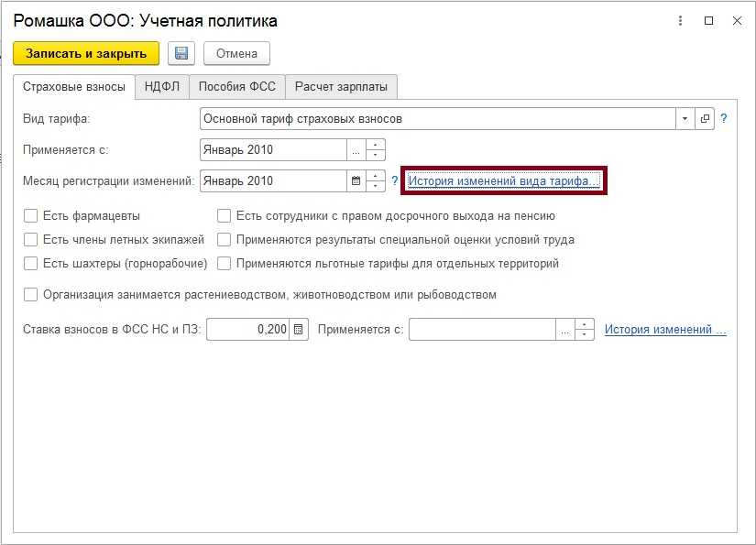Tick Есть члены летных экипажей
This screenshot has width=756, height=545.
[x=30, y=239]
